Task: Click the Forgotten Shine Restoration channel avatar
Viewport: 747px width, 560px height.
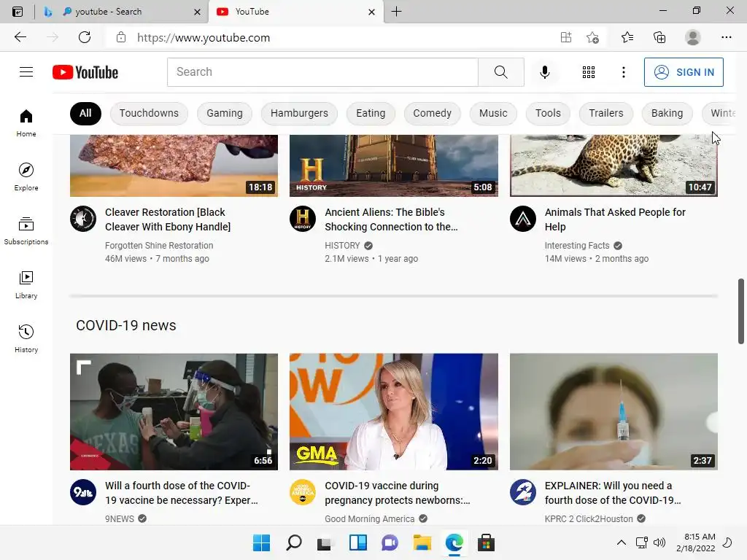Action: coord(83,219)
